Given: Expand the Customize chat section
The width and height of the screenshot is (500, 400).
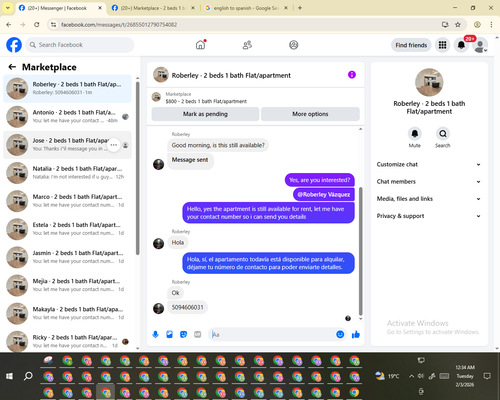Looking at the screenshot, I should tap(429, 164).
